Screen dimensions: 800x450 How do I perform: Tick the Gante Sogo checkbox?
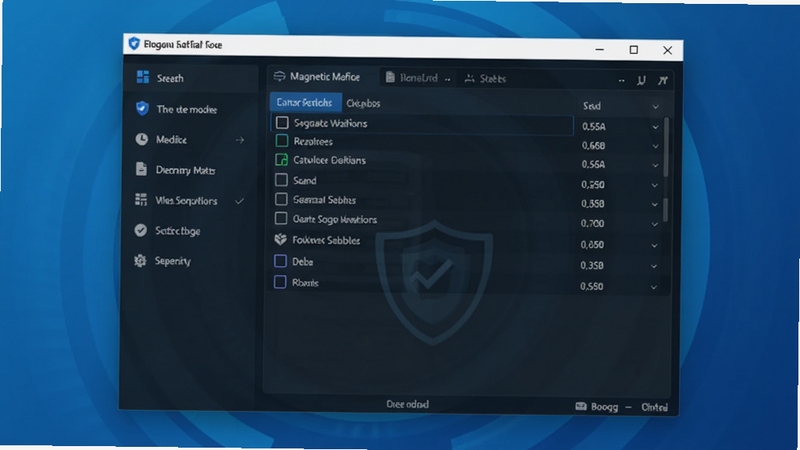pyautogui.click(x=281, y=218)
